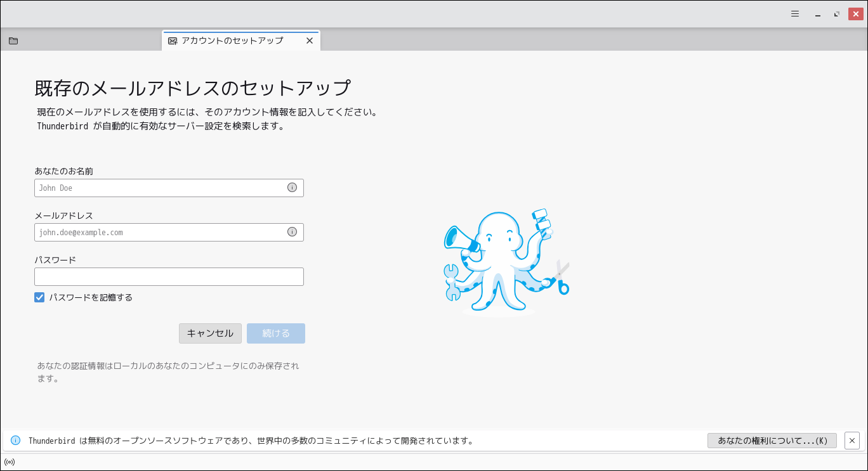Open the Thunderbird hamburger application menu

[x=795, y=14]
